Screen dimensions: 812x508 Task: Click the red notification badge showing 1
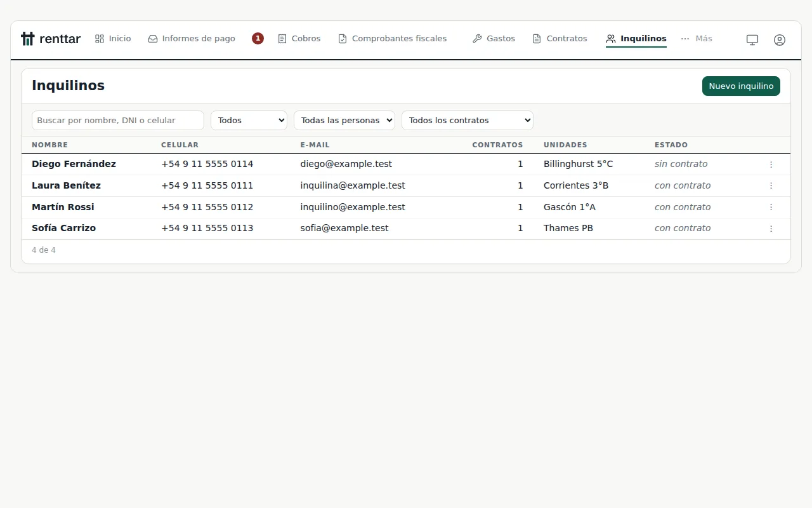(x=258, y=39)
